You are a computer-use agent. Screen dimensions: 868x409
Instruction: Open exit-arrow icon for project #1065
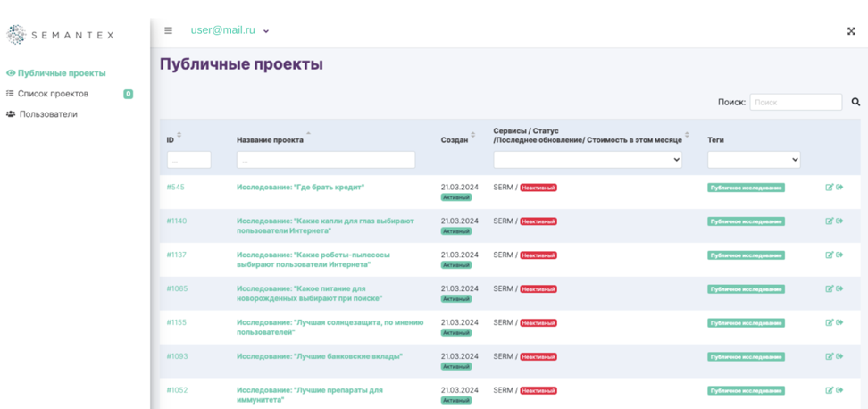point(839,288)
